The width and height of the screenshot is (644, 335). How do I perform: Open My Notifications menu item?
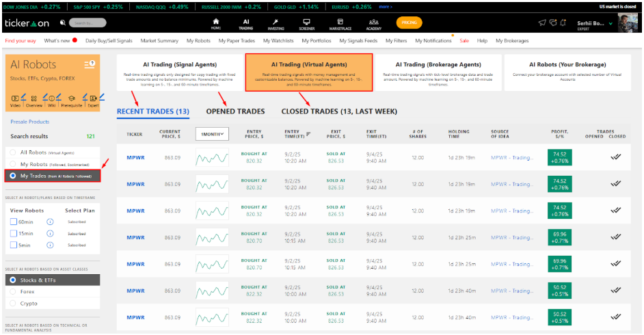coord(433,40)
